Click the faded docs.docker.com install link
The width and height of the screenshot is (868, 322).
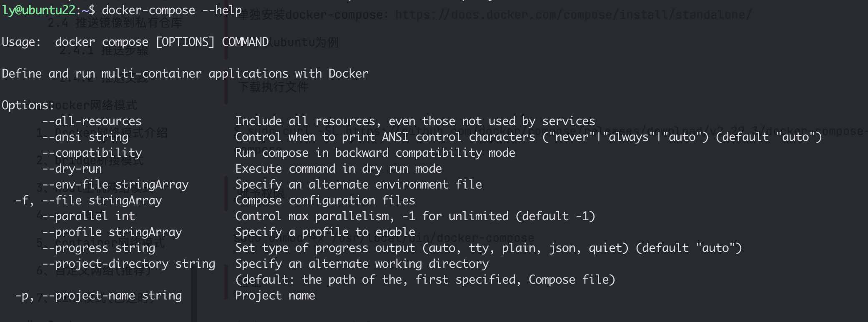point(573,15)
